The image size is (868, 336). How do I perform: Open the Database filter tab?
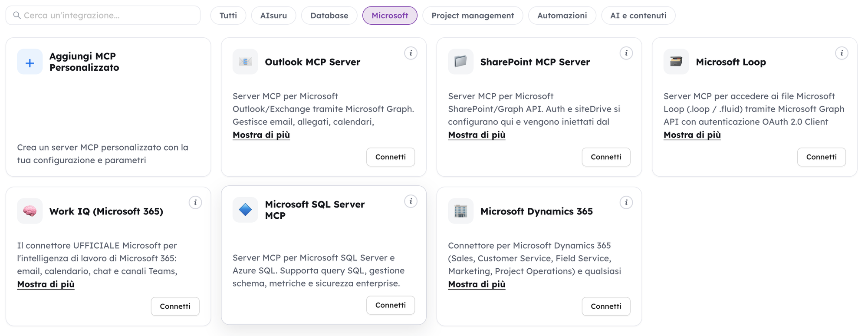pos(329,16)
